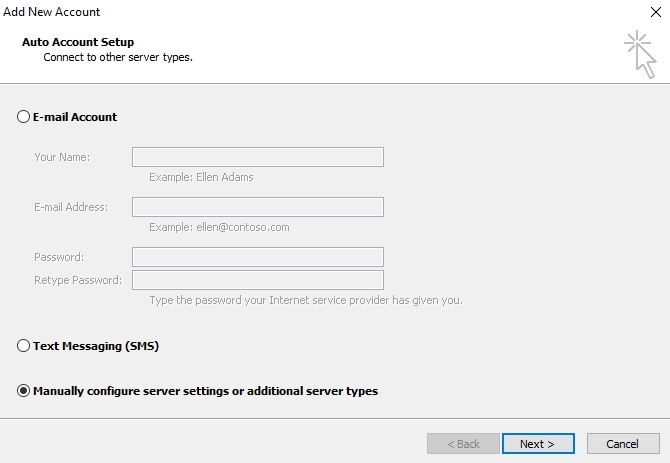This screenshot has height=463, width=670.
Task: Select the Retype Password field
Action: (258, 280)
